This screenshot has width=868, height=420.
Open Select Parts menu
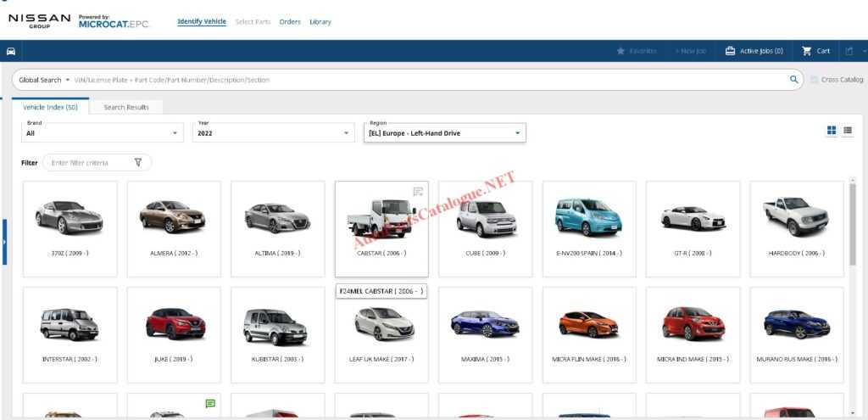(253, 21)
